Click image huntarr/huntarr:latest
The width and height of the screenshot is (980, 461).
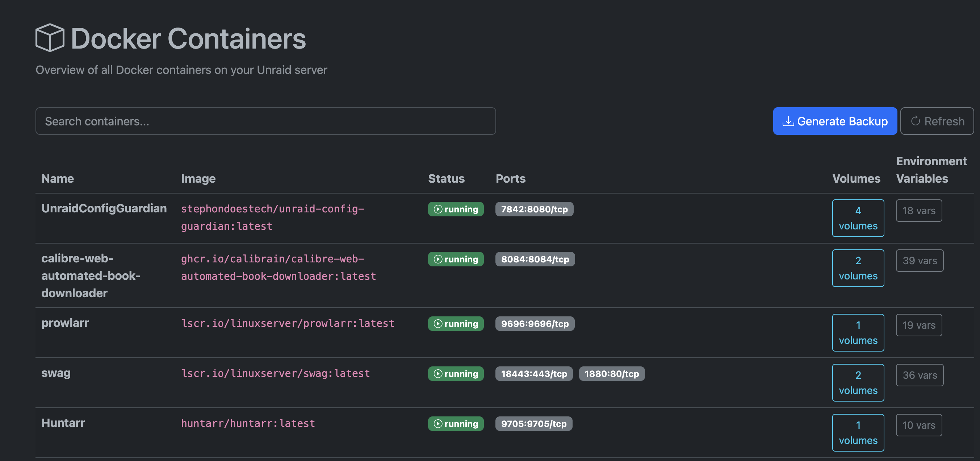point(248,423)
